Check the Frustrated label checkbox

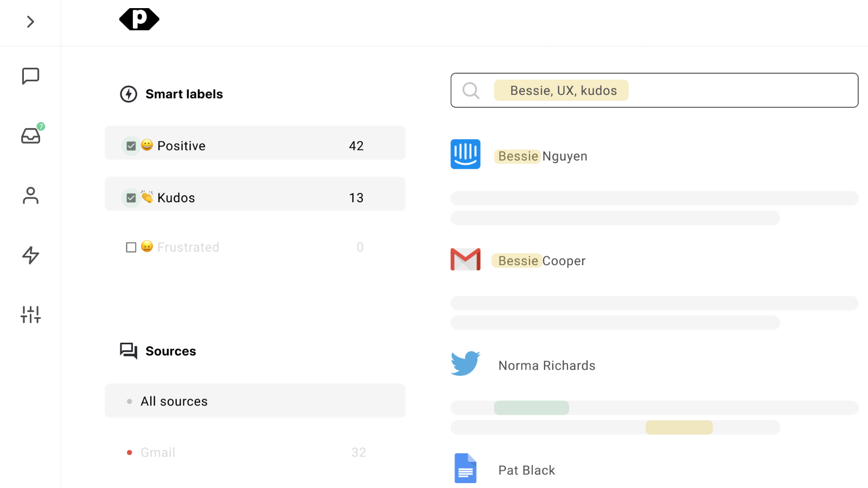pos(131,247)
